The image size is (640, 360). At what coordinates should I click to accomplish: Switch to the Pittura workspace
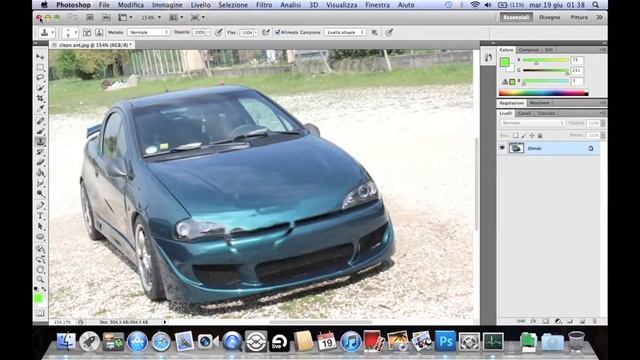pyautogui.click(x=579, y=18)
